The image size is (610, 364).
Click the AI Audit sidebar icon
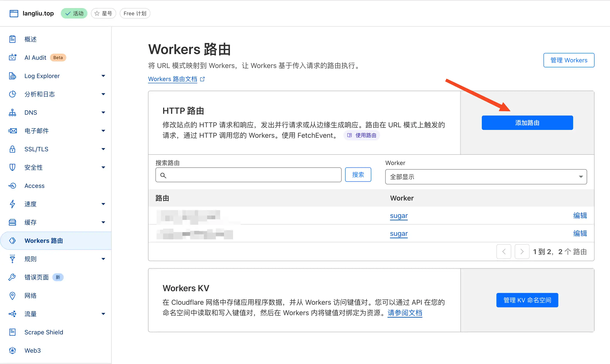[x=12, y=57]
